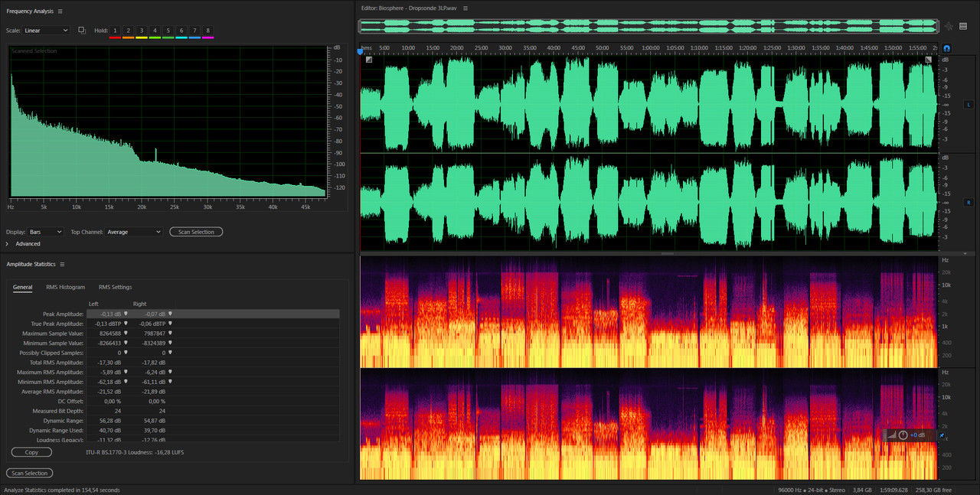Viewport: 980px width, 495px height.
Task: Toggle Hold button 3
Action: pos(142,31)
